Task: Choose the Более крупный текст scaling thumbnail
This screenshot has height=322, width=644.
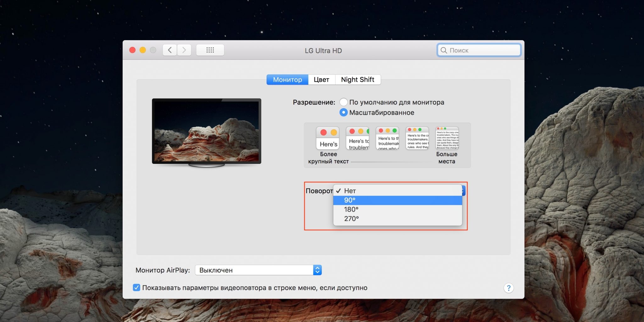Action: coord(328,138)
